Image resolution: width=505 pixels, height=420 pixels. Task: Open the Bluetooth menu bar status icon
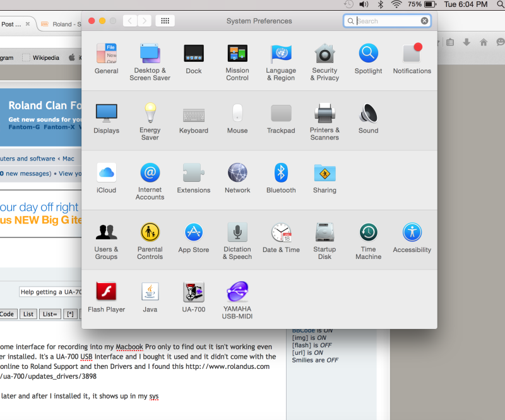point(381,4)
